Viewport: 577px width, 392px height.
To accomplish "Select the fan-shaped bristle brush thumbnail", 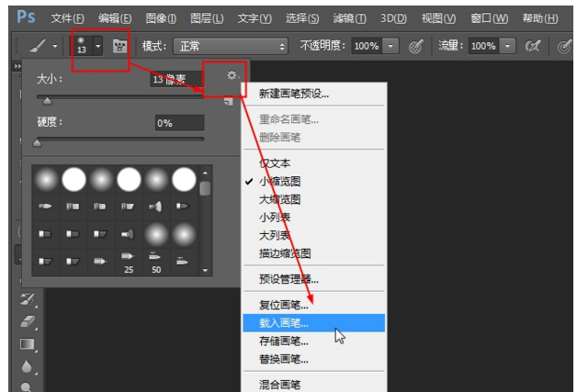I will tap(155, 207).
